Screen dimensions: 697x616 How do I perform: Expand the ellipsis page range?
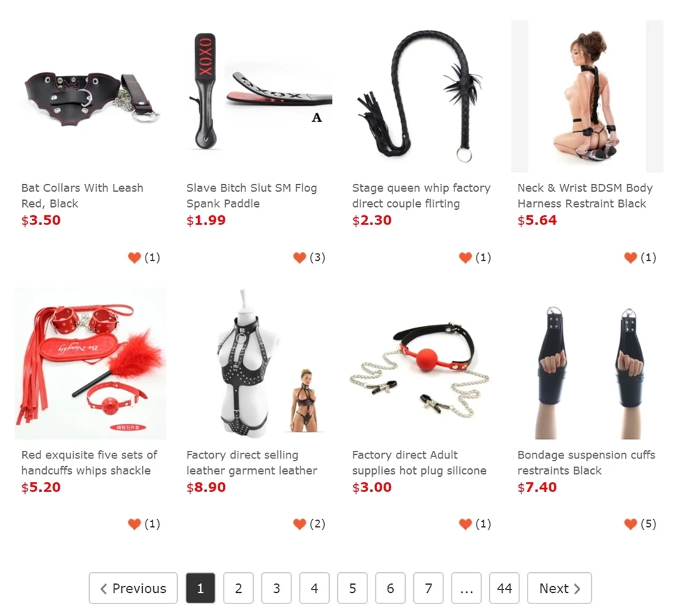click(466, 588)
